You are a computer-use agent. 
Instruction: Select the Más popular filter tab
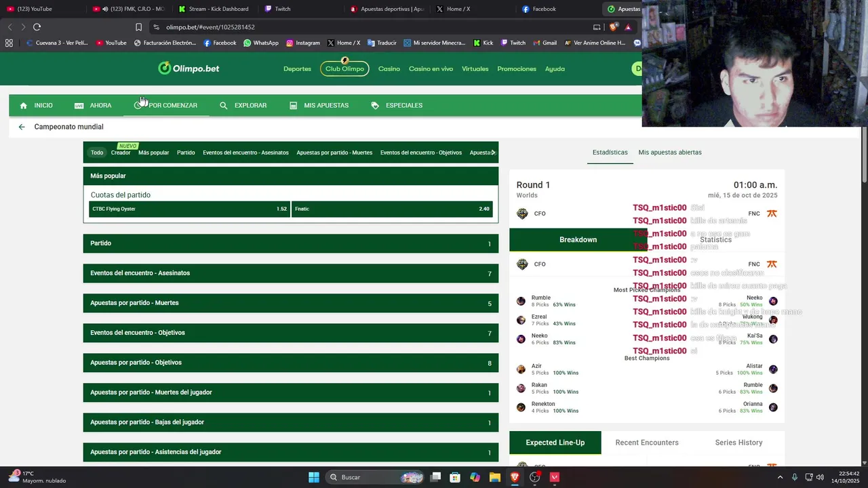pos(153,152)
